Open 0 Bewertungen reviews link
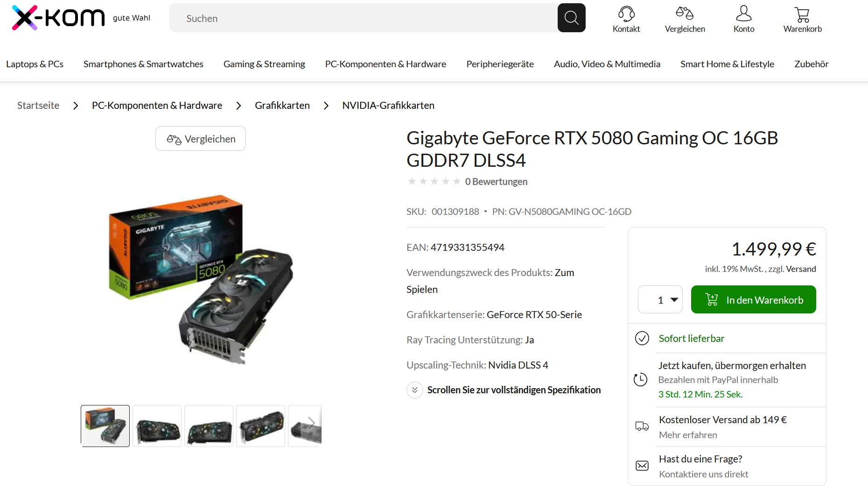 [496, 181]
